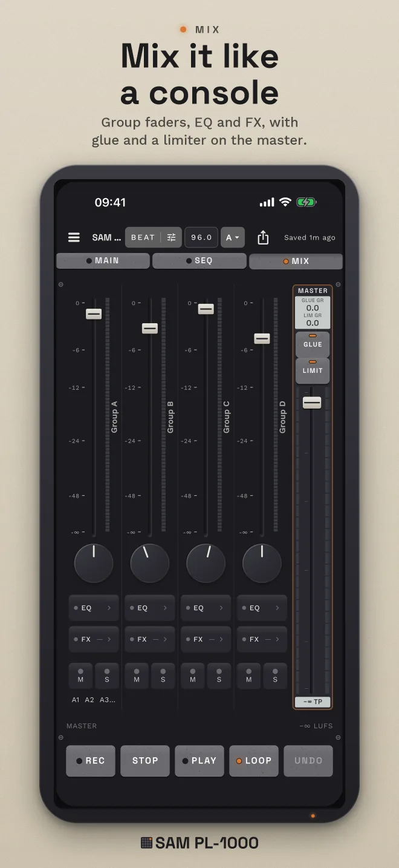Edit the 96.0 tempo field
Screen dimensions: 399x868
click(201, 237)
